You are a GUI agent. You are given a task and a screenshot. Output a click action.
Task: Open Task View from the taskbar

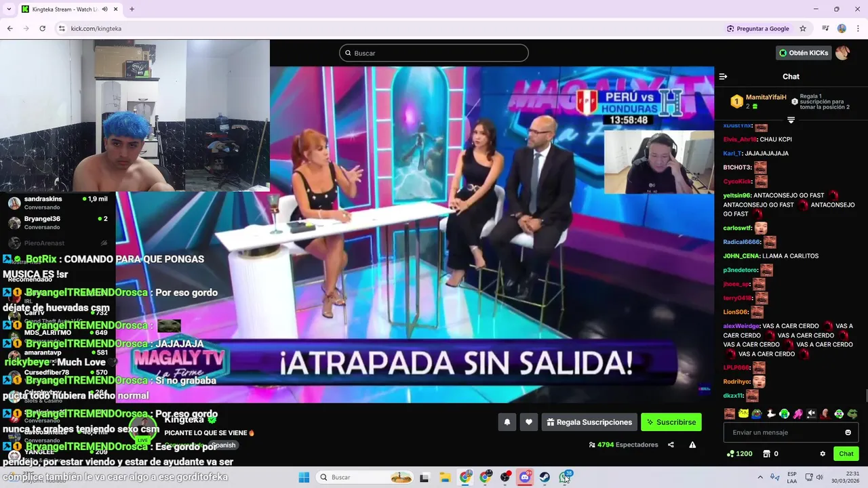[x=425, y=477]
